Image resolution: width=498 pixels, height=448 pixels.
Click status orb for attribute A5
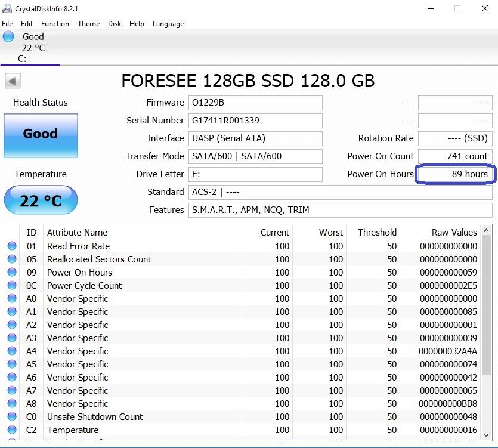[x=12, y=364]
